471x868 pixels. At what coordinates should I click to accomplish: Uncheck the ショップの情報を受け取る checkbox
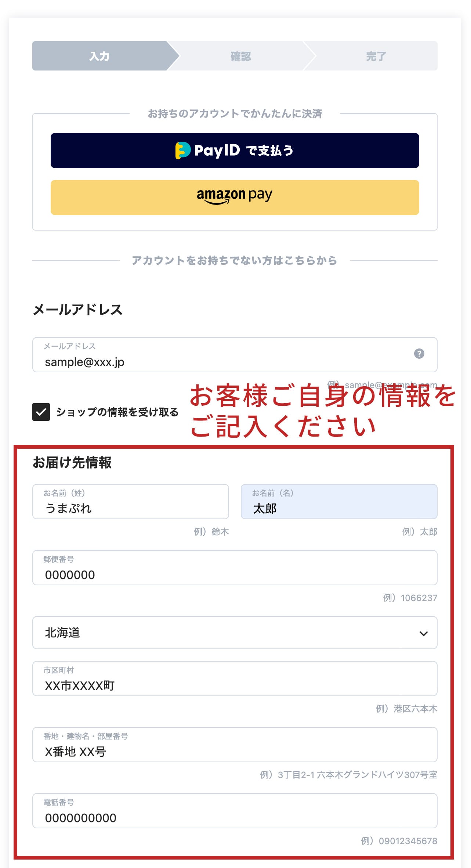41,412
